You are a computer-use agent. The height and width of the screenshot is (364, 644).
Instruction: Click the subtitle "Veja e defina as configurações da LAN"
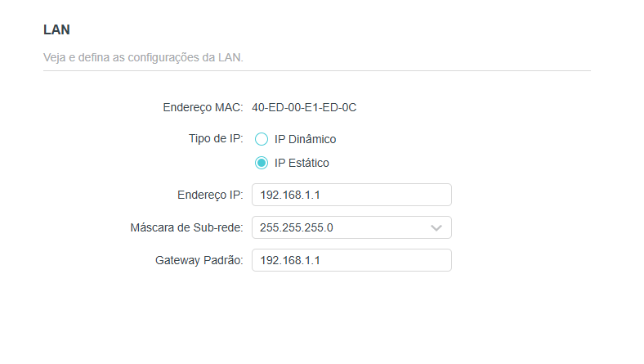[143, 57]
